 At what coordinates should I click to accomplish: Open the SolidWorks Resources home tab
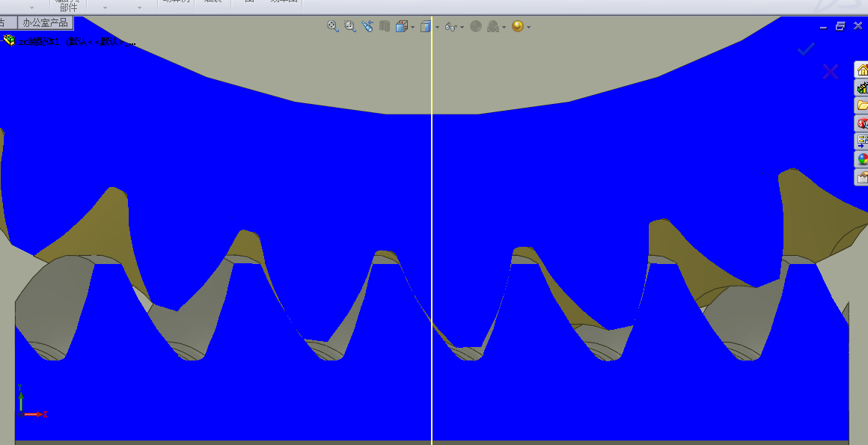[x=861, y=70]
